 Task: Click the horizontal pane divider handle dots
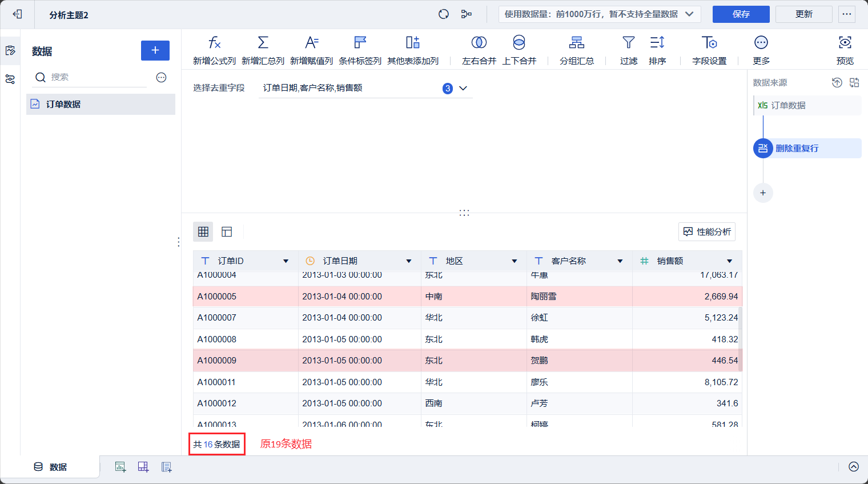coord(464,213)
